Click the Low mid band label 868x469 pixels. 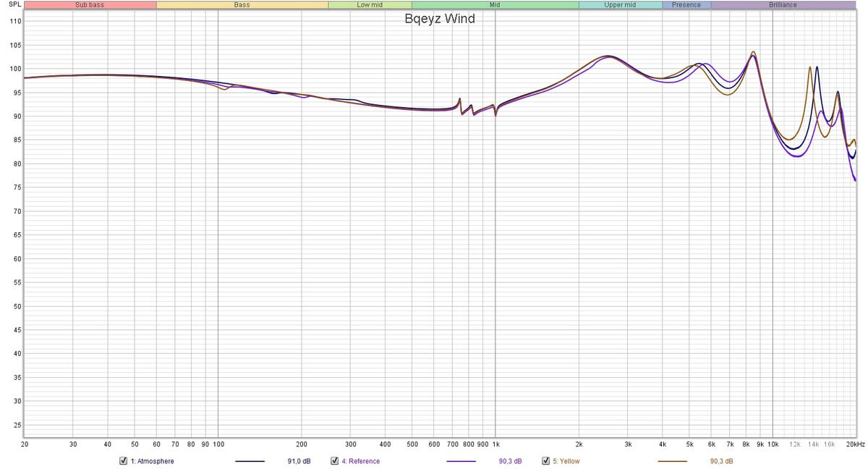tap(370, 5)
